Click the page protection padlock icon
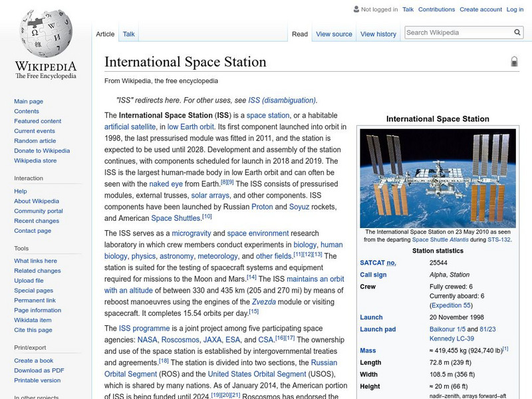The image size is (532, 399). click(x=514, y=62)
